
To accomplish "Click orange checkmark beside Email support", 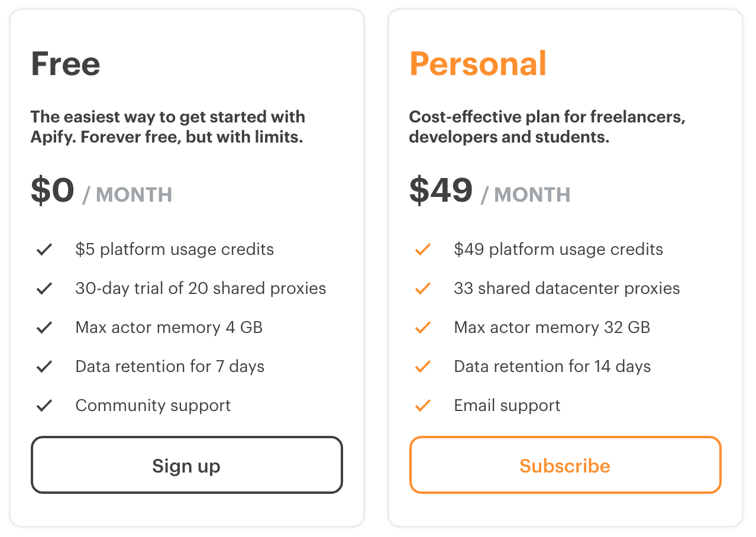I will pos(423,406).
